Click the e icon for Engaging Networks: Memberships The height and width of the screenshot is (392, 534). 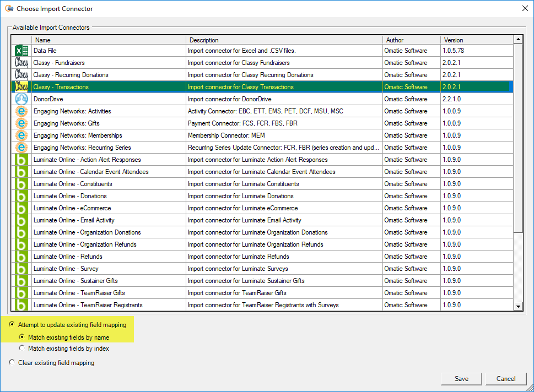pyautogui.click(x=20, y=135)
